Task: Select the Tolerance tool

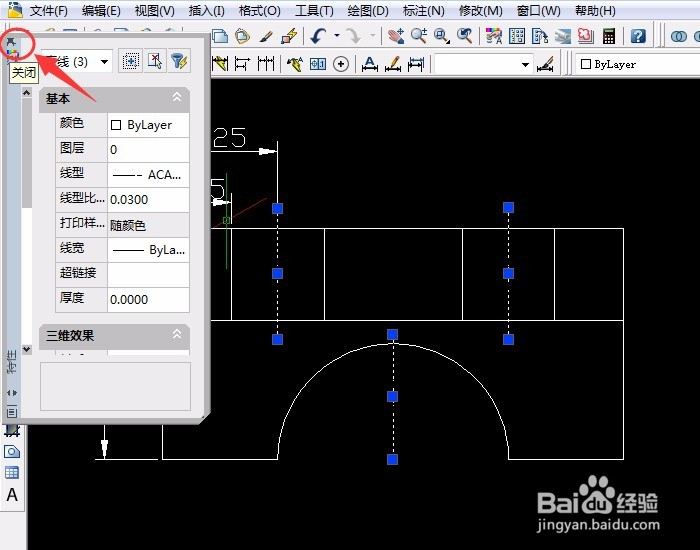Action: click(x=318, y=64)
